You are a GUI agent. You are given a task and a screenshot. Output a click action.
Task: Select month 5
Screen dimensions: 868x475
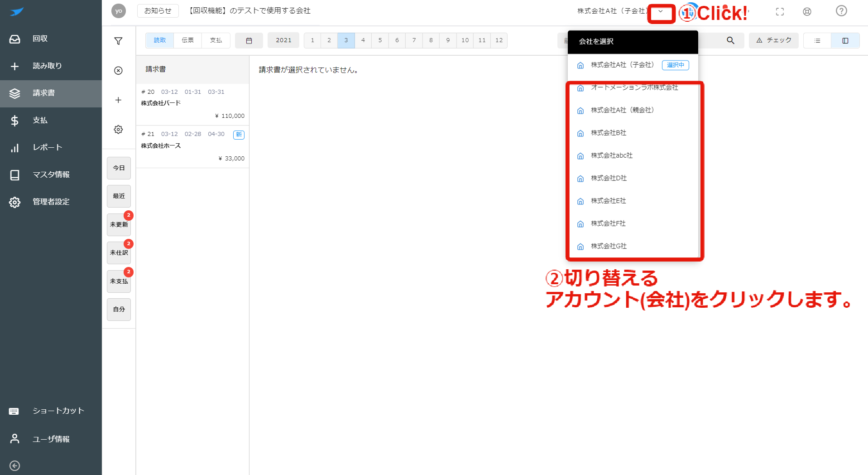[x=380, y=40]
